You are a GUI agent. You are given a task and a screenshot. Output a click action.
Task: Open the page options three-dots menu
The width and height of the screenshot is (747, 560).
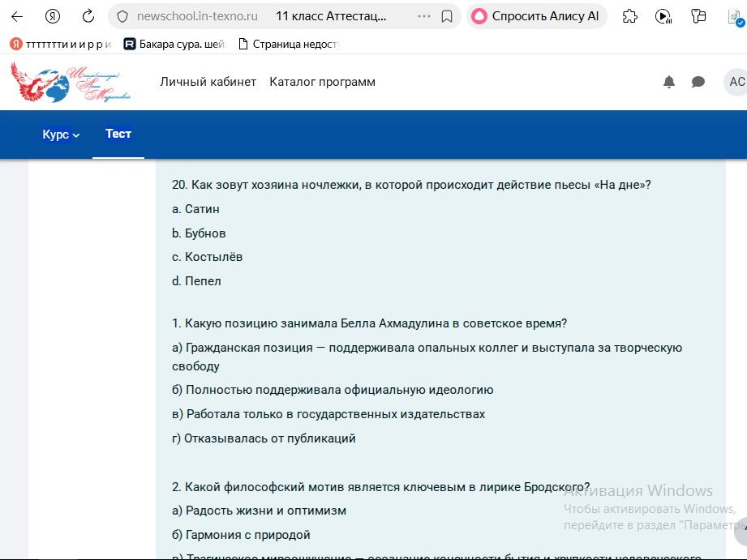pos(423,17)
